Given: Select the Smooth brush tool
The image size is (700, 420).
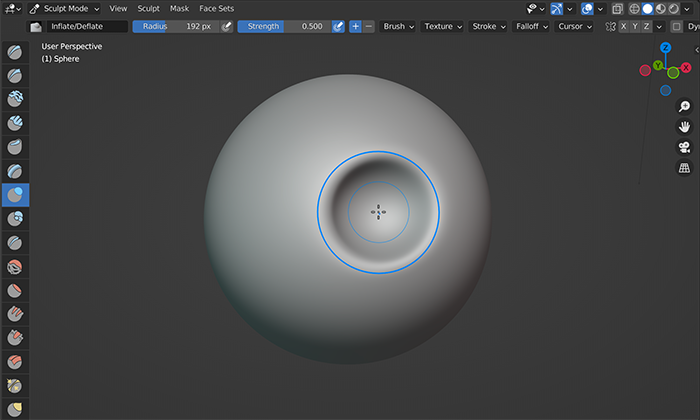Looking at the screenshot, I should tap(15, 267).
